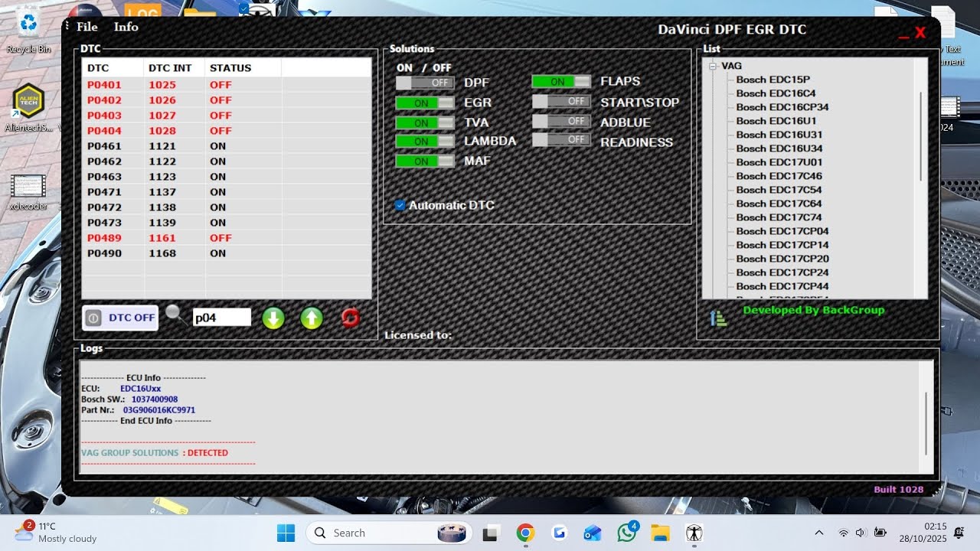This screenshot has height=551, width=980.
Task: Select DTC row P0402
Action: pos(227,100)
